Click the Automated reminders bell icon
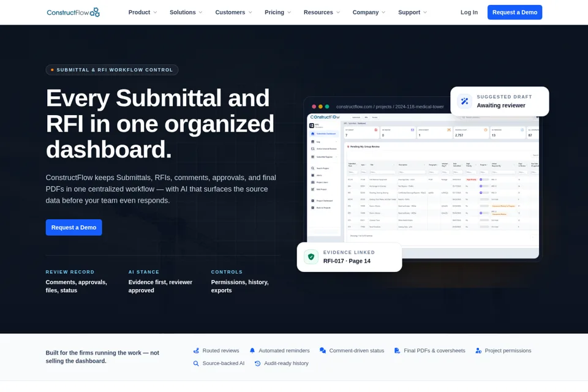 tap(252, 351)
